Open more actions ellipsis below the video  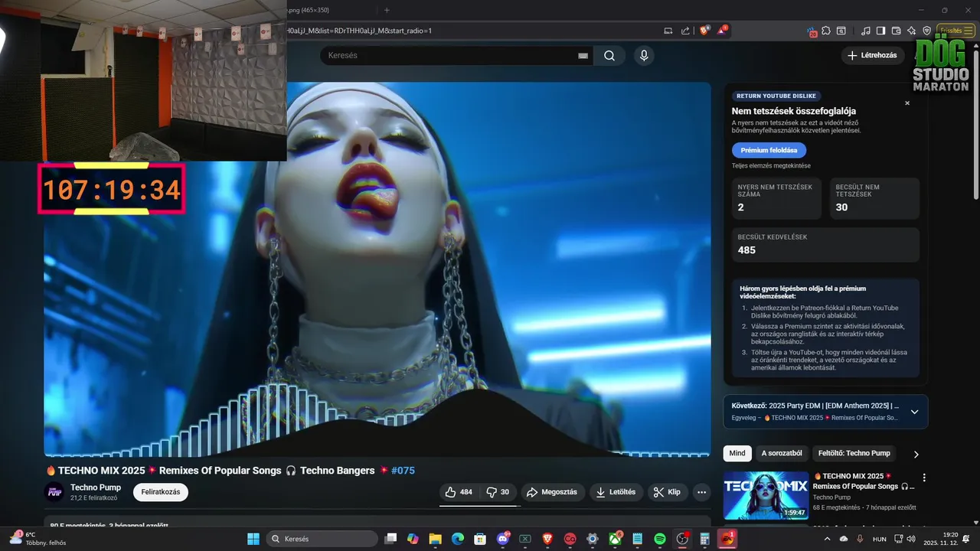pyautogui.click(x=702, y=492)
